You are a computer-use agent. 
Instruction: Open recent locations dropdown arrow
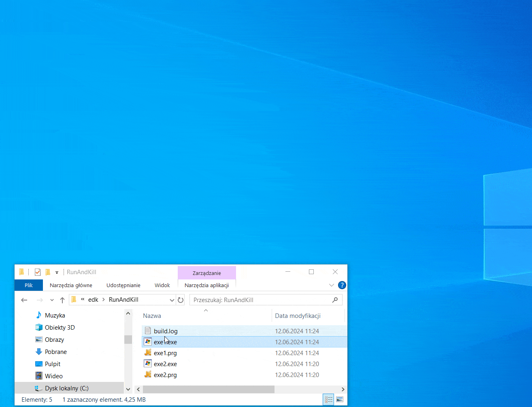(52, 300)
